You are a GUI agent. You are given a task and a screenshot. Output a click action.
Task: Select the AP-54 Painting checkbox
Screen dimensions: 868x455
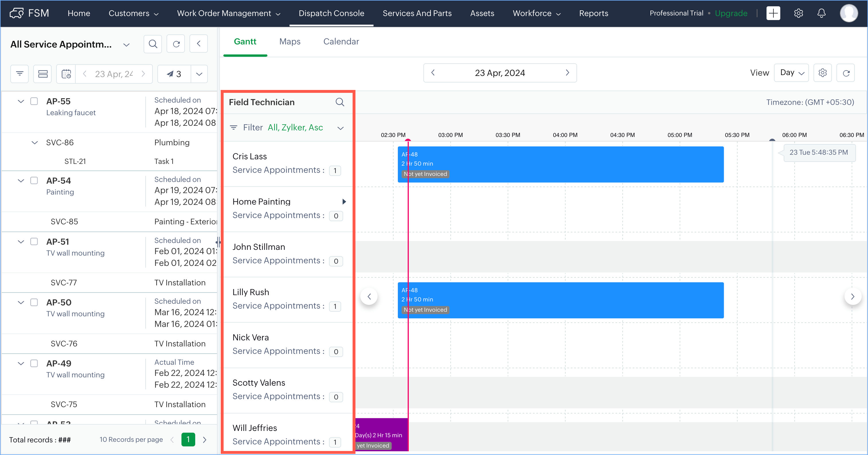pos(34,181)
